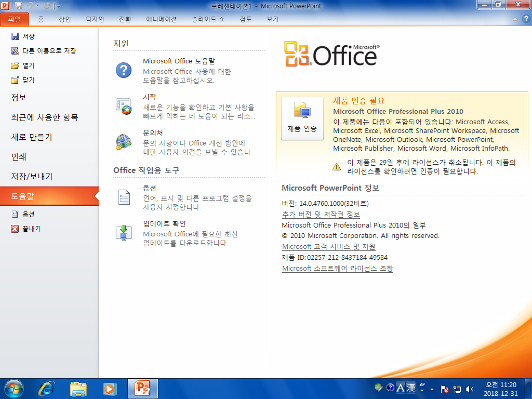
Task: Click the red Exit (끝내기) icon
Action: coord(15,229)
